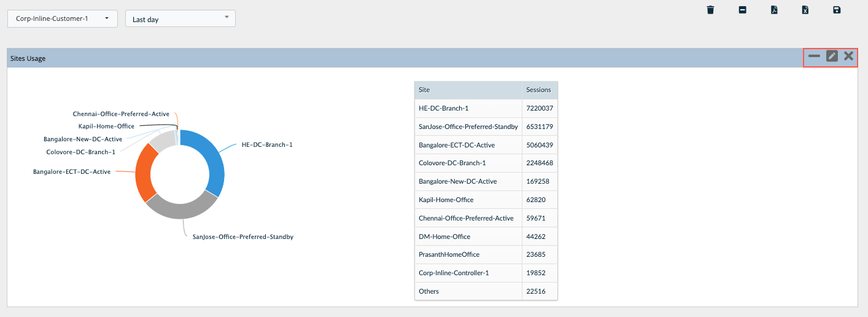Save the dashboard with floppy icon
The image size is (868, 317).
[x=836, y=10]
